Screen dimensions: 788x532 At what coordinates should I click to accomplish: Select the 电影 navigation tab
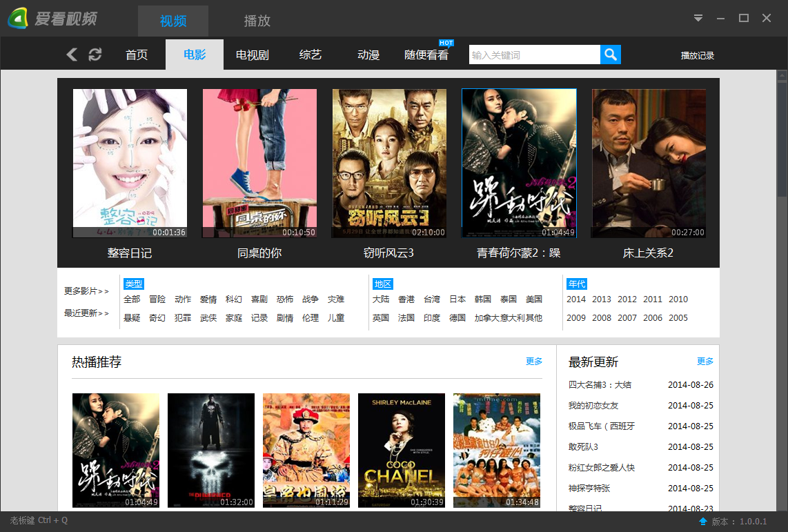195,55
